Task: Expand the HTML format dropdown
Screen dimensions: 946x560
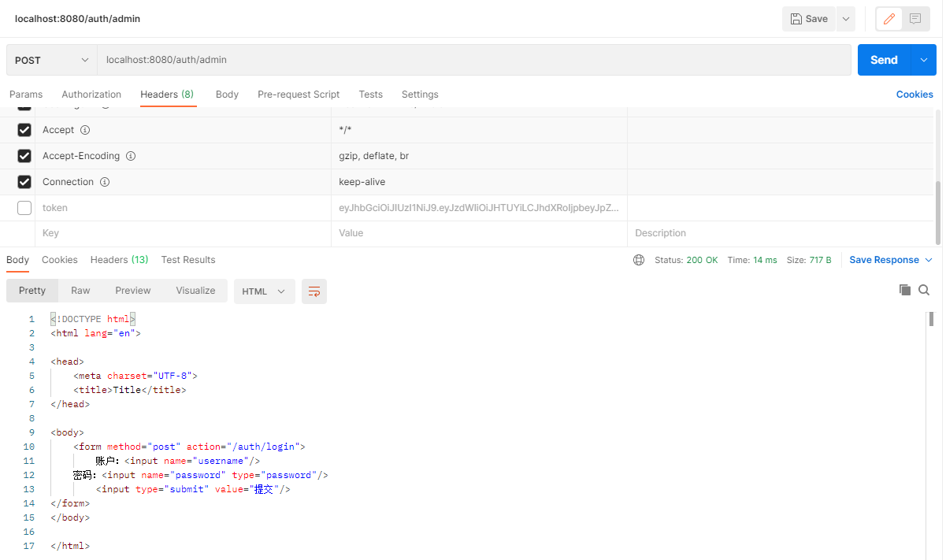Action: point(264,291)
